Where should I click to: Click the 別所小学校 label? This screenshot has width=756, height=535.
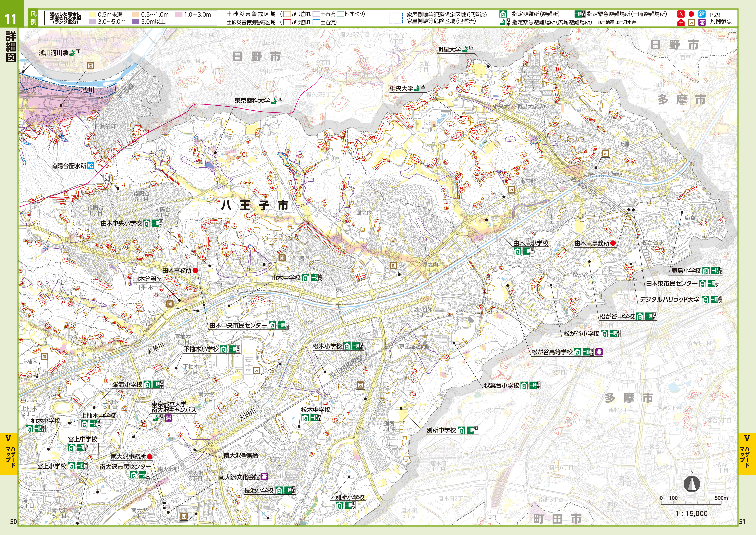[x=350, y=497]
